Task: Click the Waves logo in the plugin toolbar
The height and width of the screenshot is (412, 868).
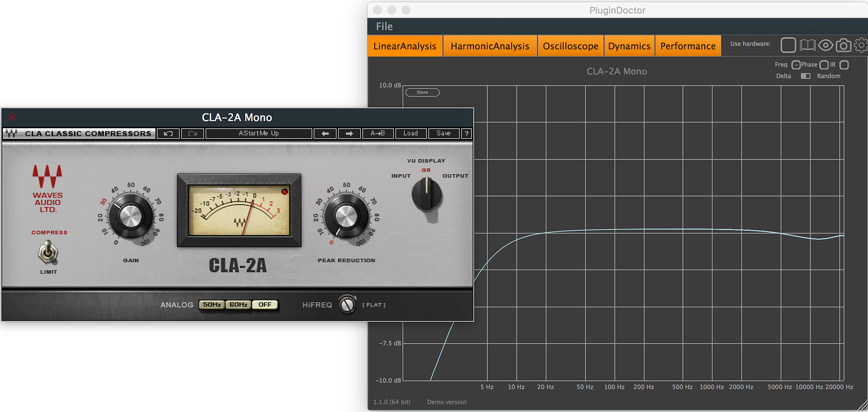Action: [11, 133]
